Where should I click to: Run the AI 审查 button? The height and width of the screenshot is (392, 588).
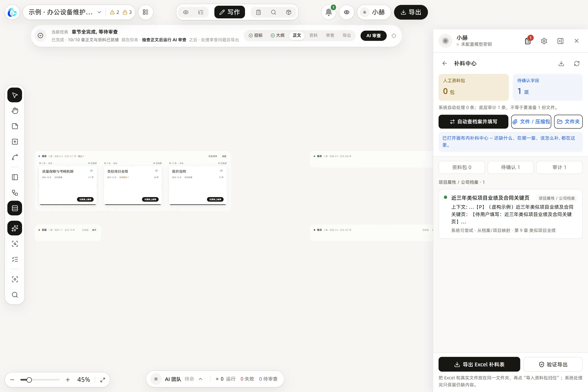point(373,36)
